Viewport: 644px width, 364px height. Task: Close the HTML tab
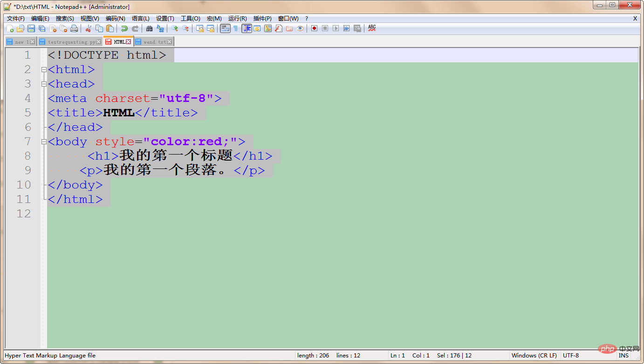(129, 42)
